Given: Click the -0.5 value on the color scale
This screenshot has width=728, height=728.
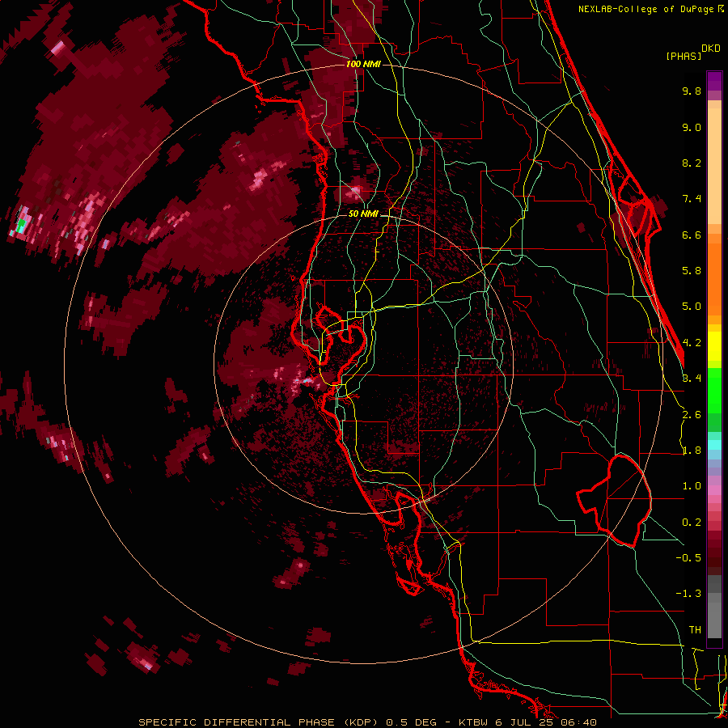Looking at the screenshot, I should [x=688, y=557].
